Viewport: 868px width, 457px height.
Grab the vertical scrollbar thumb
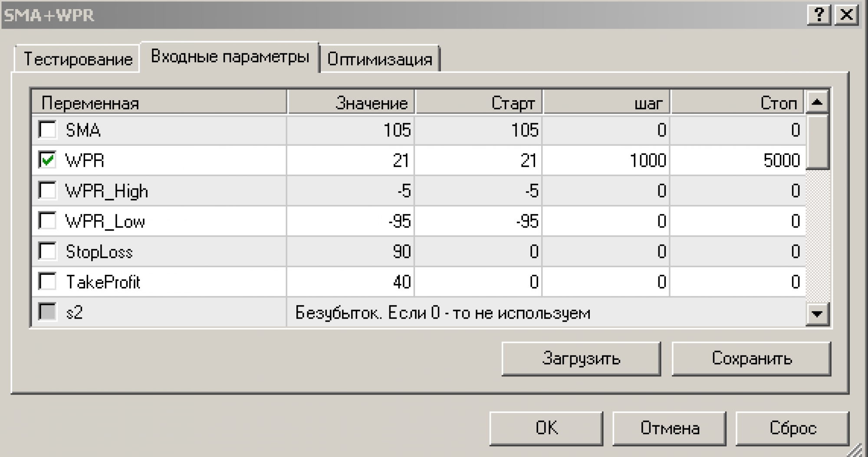817,142
